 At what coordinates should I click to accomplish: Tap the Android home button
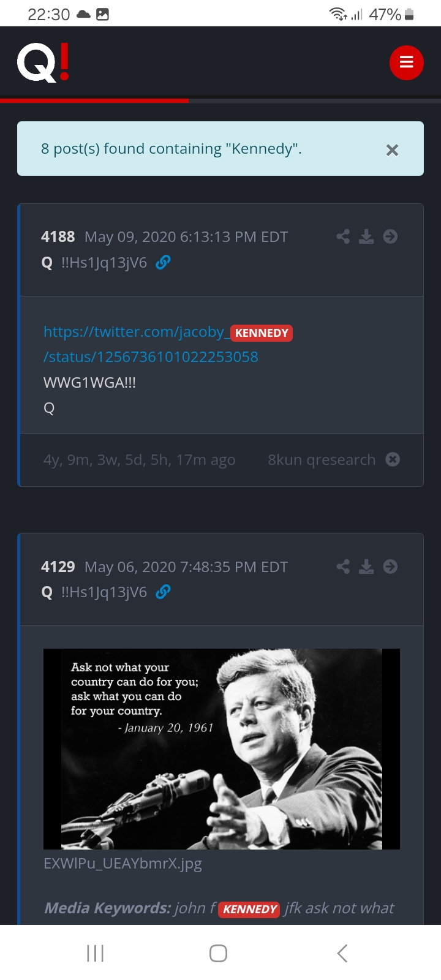[x=219, y=953]
